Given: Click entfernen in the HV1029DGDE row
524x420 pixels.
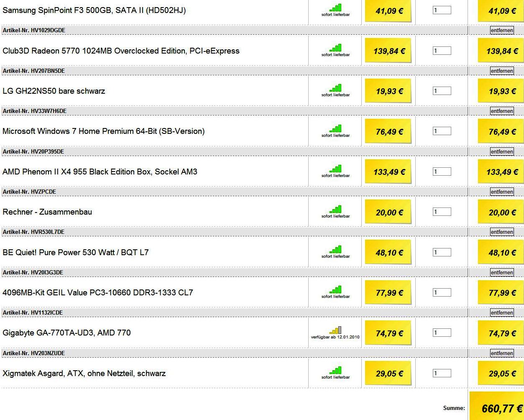Looking at the screenshot, I should point(502,31).
